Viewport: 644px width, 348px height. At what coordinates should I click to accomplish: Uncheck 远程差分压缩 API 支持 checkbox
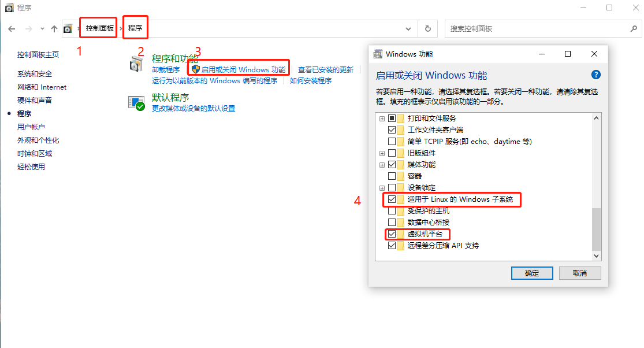point(392,245)
